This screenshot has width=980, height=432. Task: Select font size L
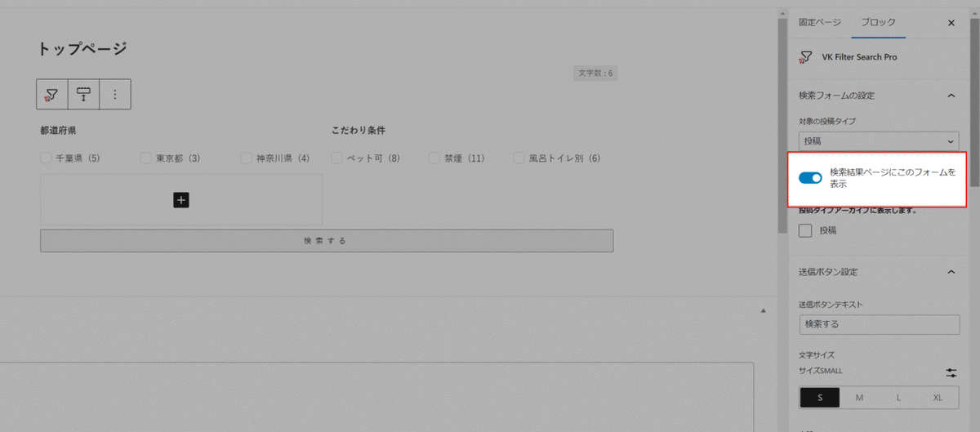tap(898, 398)
